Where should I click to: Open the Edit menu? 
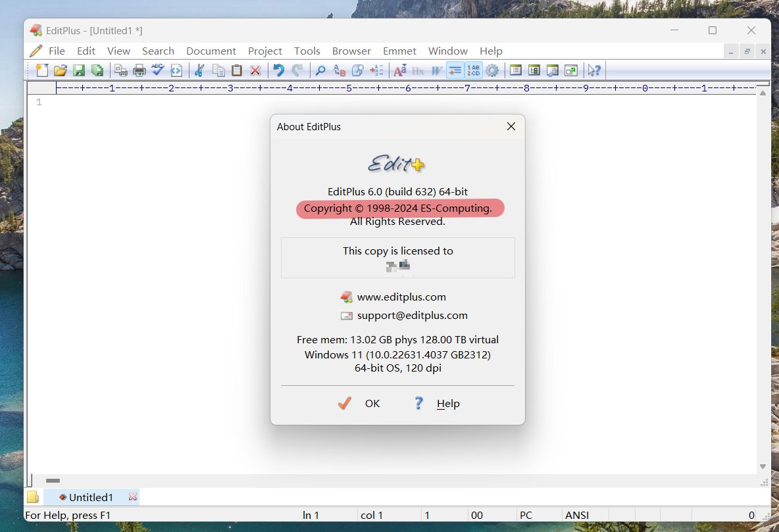(x=86, y=51)
